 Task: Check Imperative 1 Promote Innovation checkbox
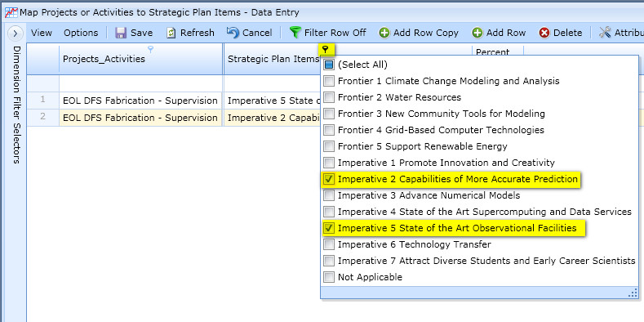329,163
